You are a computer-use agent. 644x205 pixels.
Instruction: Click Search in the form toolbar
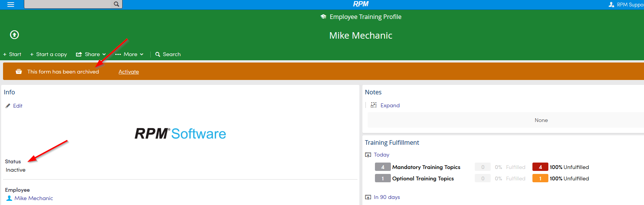tap(168, 54)
